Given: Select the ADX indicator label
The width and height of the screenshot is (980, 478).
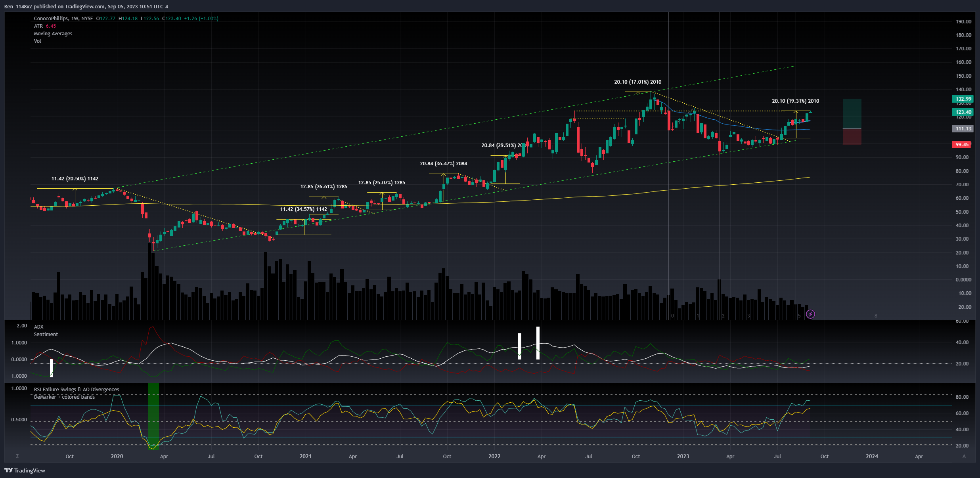Looking at the screenshot, I should (x=38, y=327).
